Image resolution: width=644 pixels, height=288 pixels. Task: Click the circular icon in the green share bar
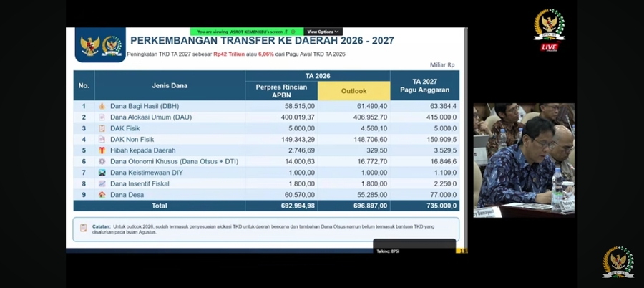[x=293, y=32]
